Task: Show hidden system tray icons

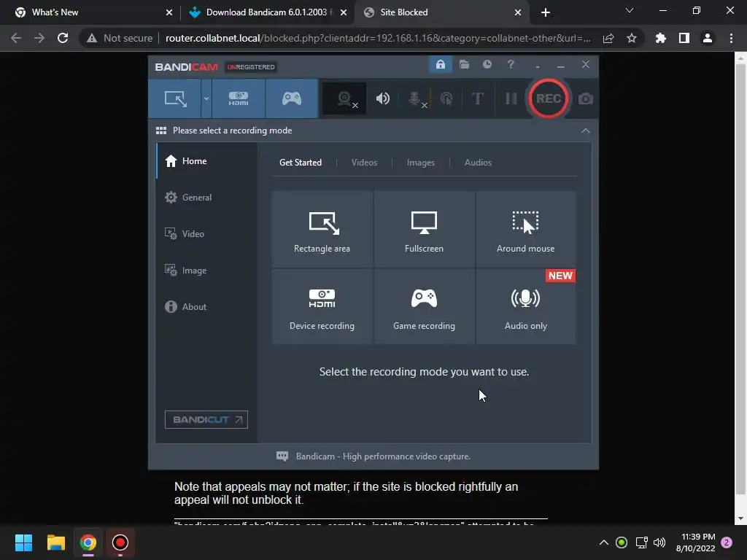Action: tap(603, 542)
